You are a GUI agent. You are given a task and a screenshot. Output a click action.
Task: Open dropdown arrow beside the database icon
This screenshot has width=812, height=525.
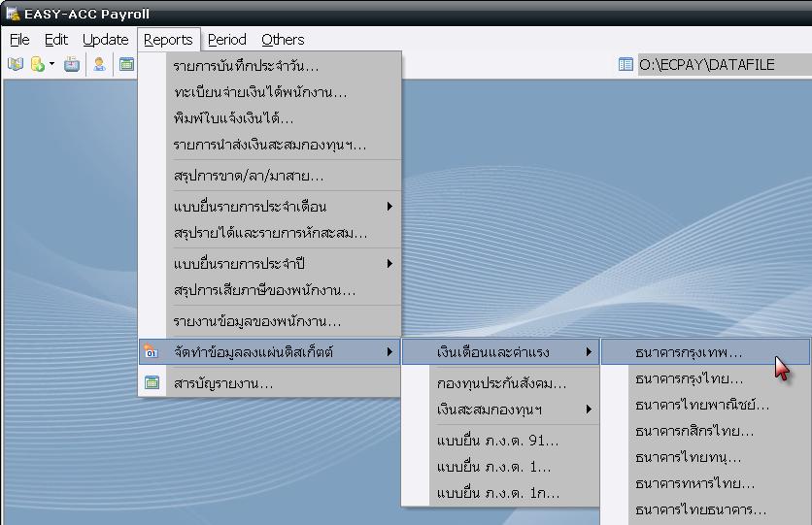(x=51, y=65)
